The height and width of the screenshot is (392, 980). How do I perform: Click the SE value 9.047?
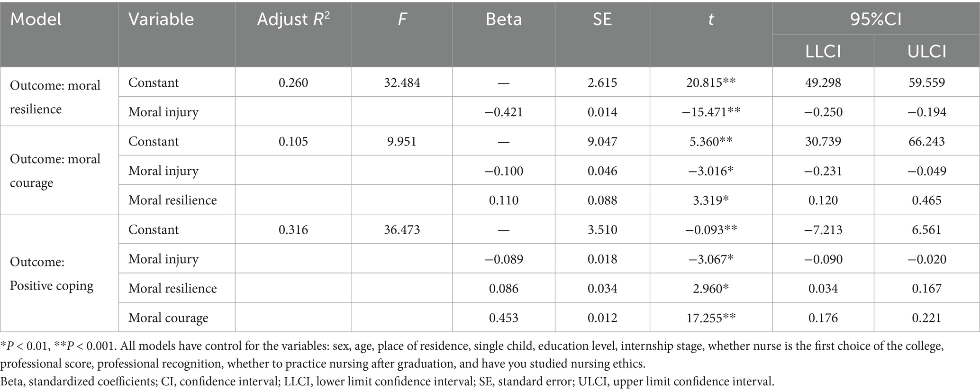point(602,141)
